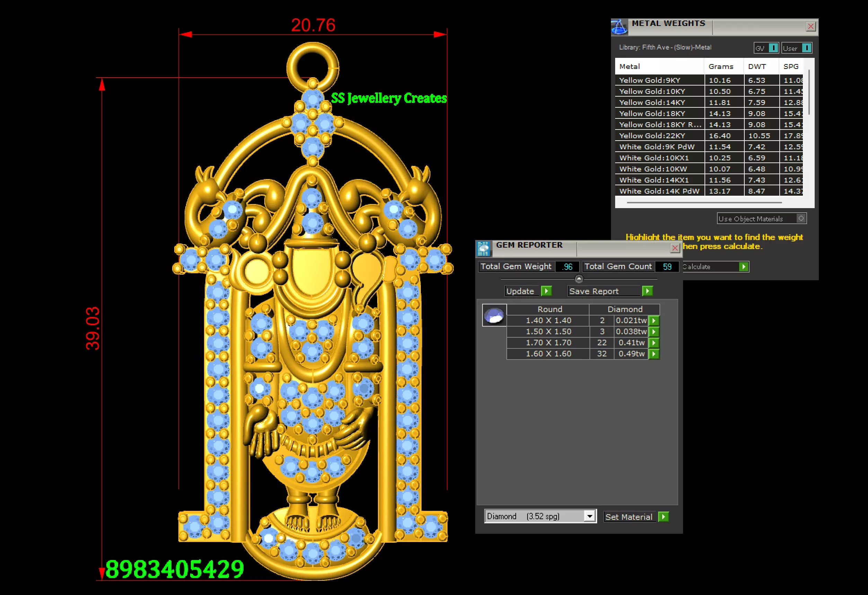Click green arrow for 1.70 X 1.70 row

point(654,343)
